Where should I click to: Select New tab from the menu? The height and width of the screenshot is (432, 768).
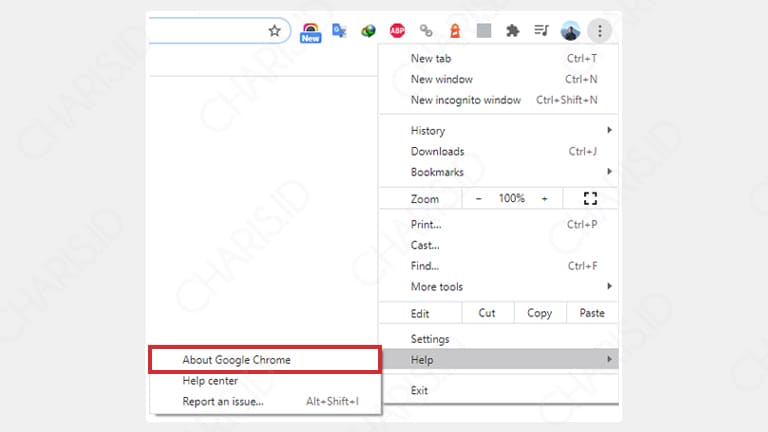click(x=499, y=58)
